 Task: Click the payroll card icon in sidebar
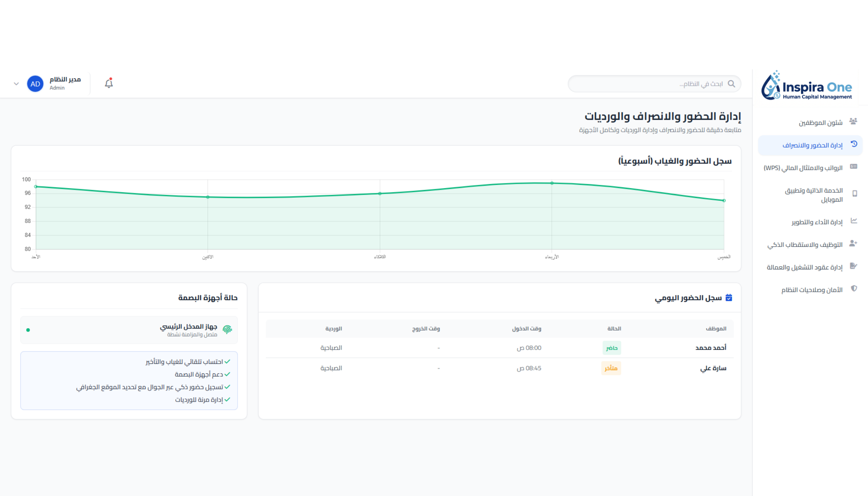click(854, 167)
